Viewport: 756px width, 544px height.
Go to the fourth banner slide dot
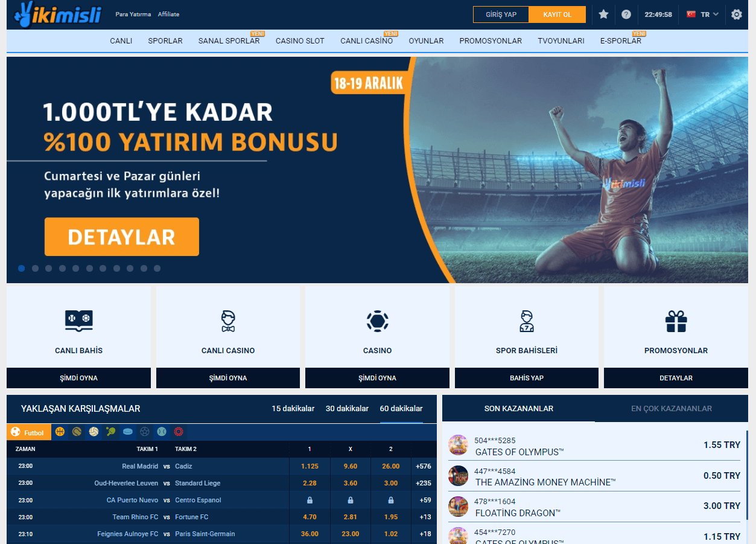[62, 268]
